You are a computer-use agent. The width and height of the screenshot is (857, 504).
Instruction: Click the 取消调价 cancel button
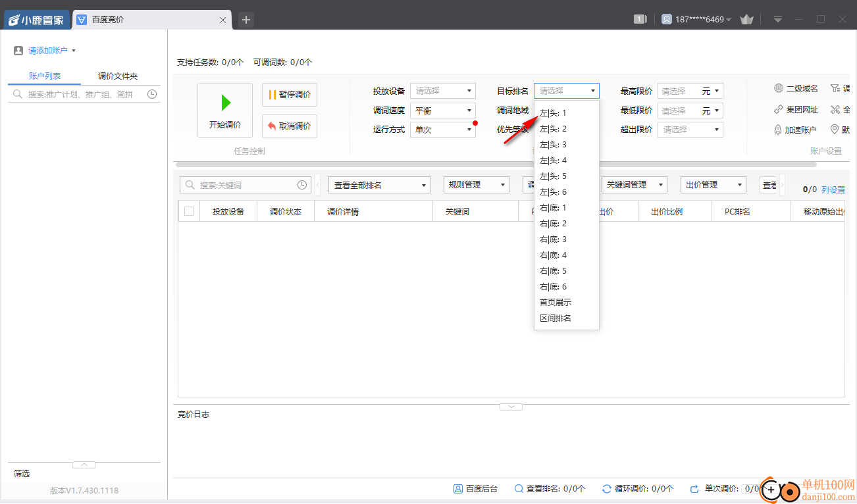tap(290, 126)
